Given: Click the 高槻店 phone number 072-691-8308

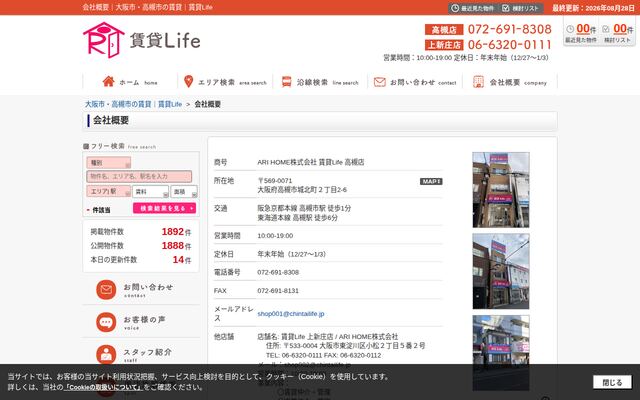Looking at the screenshot, I should pos(509,29).
